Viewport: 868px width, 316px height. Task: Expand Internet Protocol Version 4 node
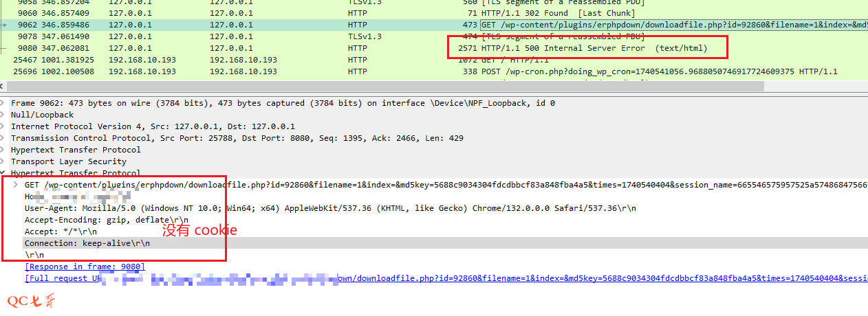(x=4, y=126)
